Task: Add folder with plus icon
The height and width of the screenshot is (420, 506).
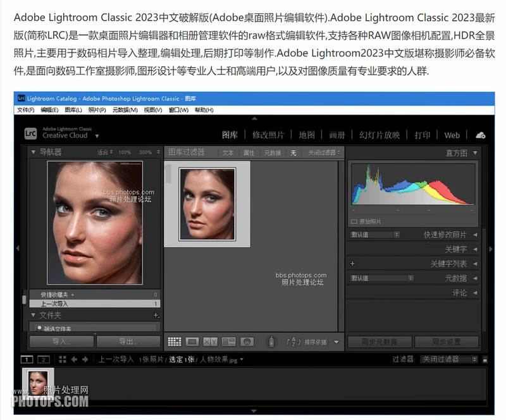Action: click(x=156, y=315)
